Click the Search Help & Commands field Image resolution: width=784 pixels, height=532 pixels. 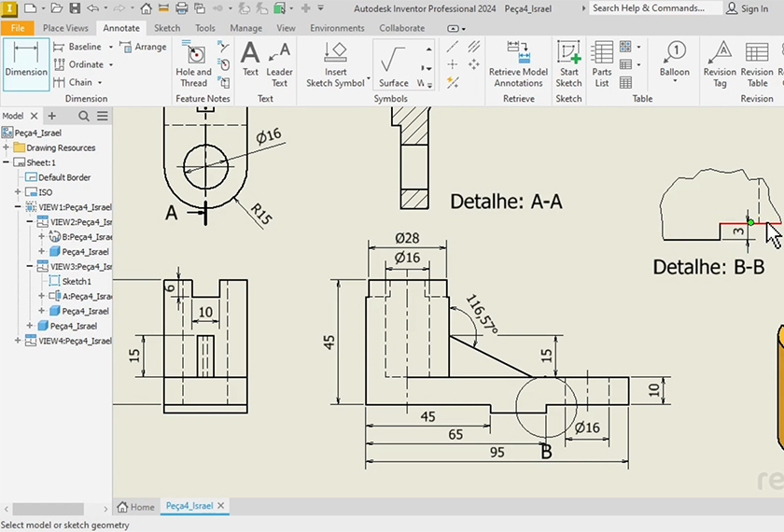click(653, 8)
